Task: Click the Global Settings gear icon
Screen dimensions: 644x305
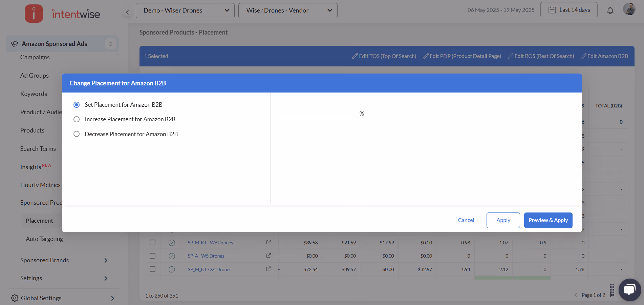Action: (15, 298)
